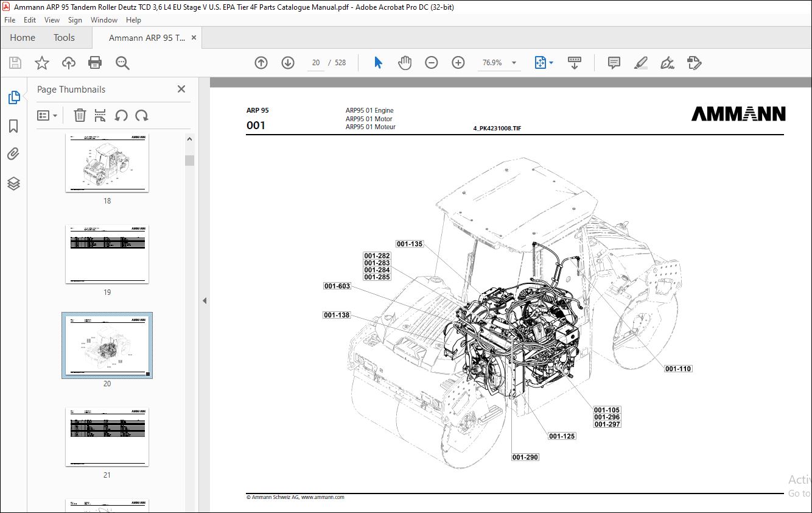The width and height of the screenshot is (812, 513).
Task: Select the Ammann ARP 95 document tab
Action: [147, 38]
